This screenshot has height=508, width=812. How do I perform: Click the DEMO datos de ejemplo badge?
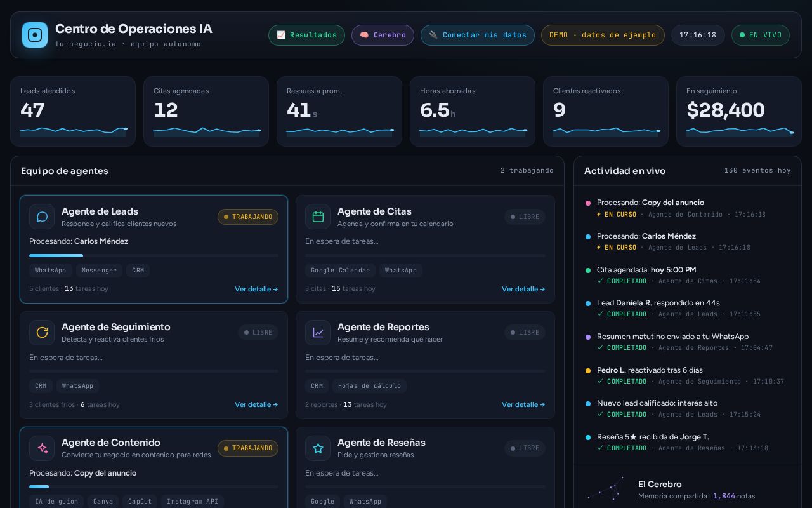(603, 35)
